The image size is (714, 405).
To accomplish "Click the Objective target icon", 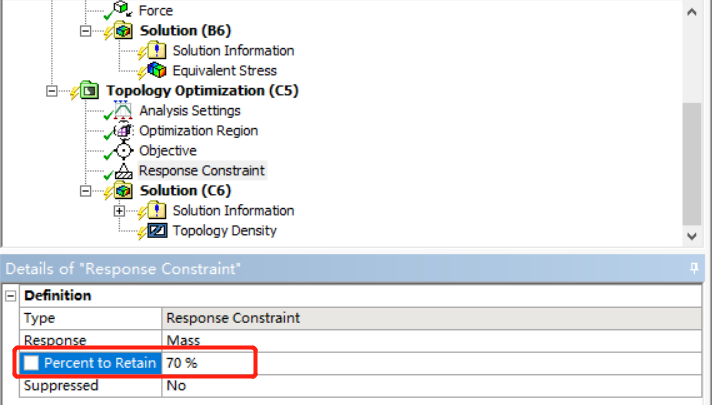I will [x=124, y=151].
